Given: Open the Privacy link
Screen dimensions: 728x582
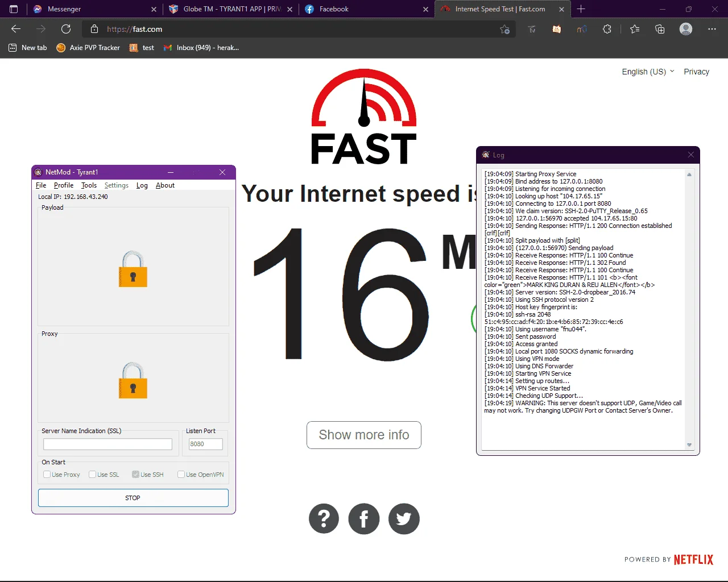Looking at the screenshot, I should click(x=696, y=72).
